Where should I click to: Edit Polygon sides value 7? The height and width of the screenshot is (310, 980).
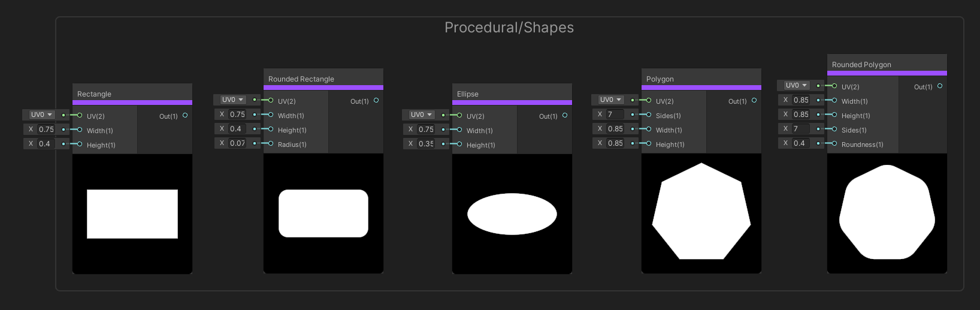[x=615, y=114]
